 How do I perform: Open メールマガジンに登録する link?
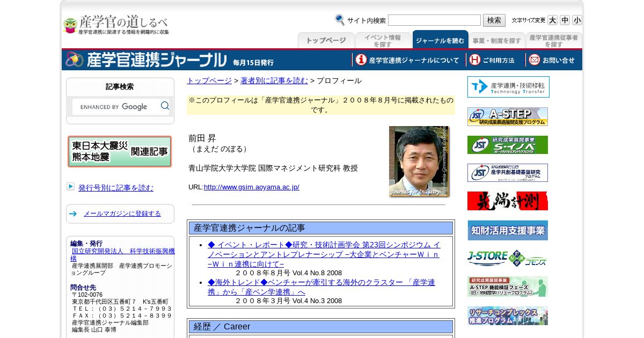[x=122, y=214]
